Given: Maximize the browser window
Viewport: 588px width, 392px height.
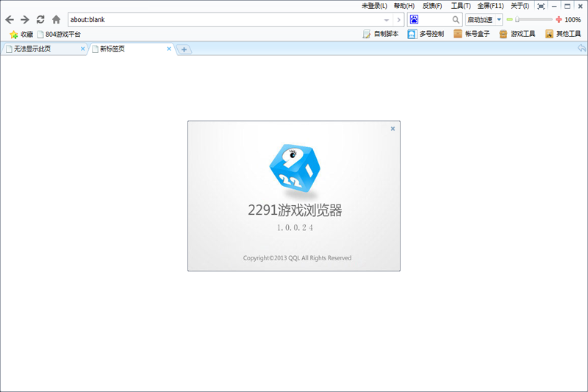Looking at the screenshot, I should (x=567, y=7).
